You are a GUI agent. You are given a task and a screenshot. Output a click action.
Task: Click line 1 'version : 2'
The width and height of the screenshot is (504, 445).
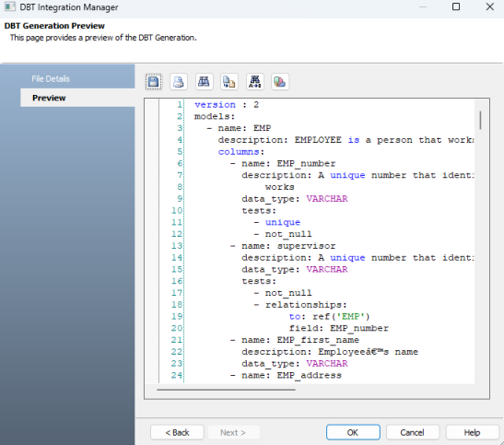point(227,105)
